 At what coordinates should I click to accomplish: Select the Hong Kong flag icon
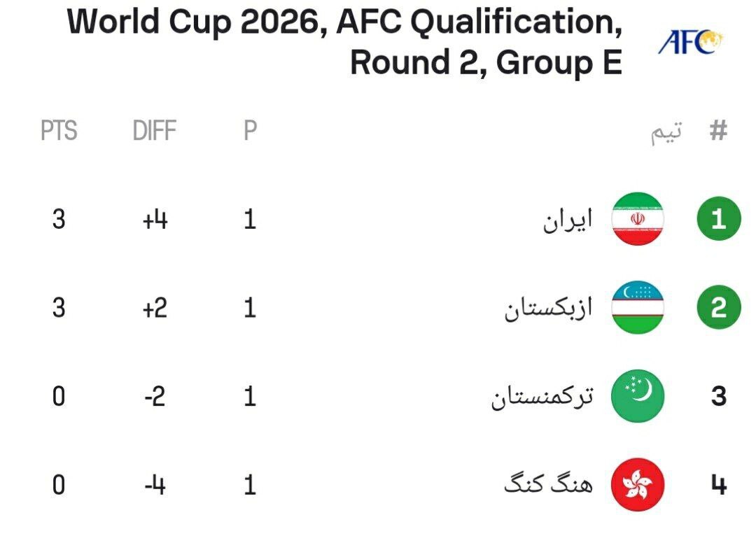click(638, 485)
